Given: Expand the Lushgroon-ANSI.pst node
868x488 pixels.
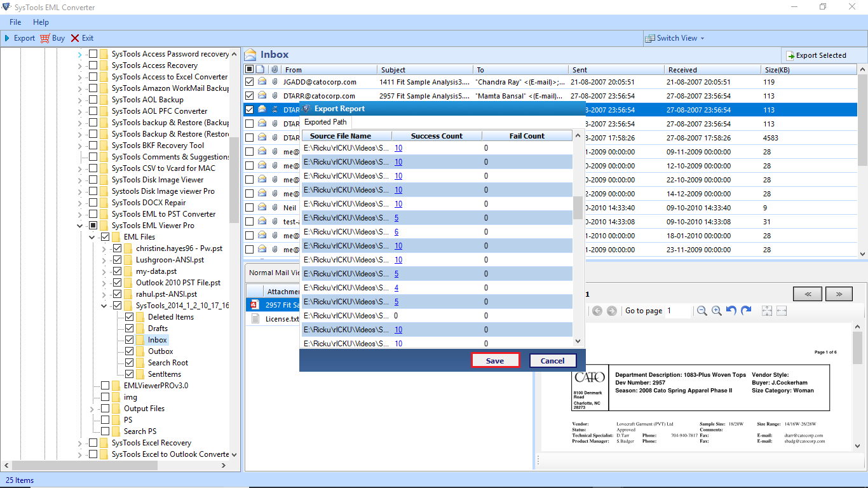Looking at the screenshot, I should click(x=104, y=260).
